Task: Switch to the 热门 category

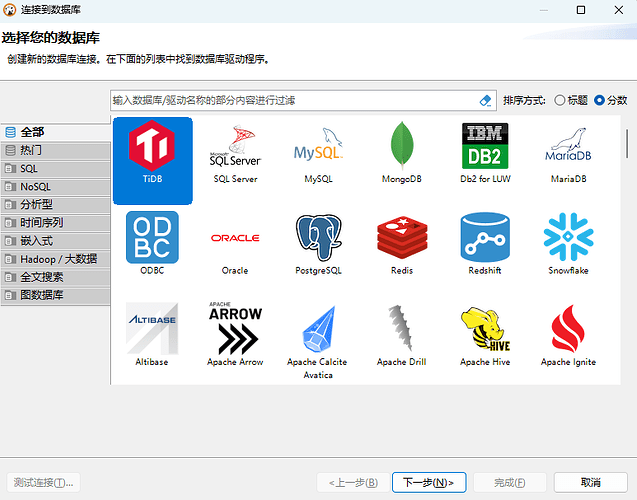Action: (55, 151)
